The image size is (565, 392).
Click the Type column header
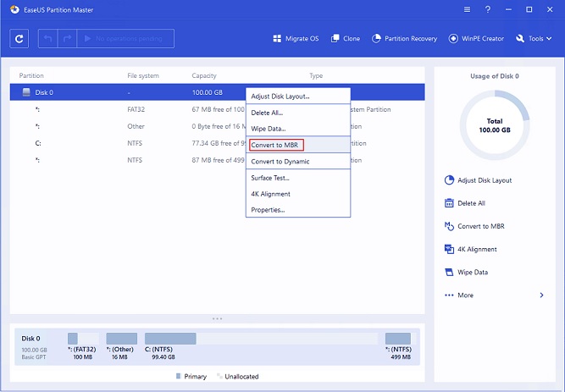coord(316,75)
